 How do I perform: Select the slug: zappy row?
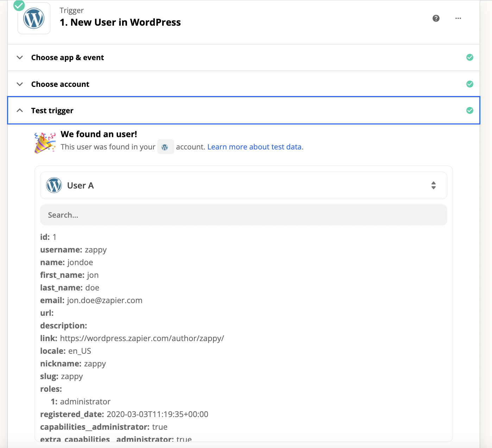[x=62, y=376]
